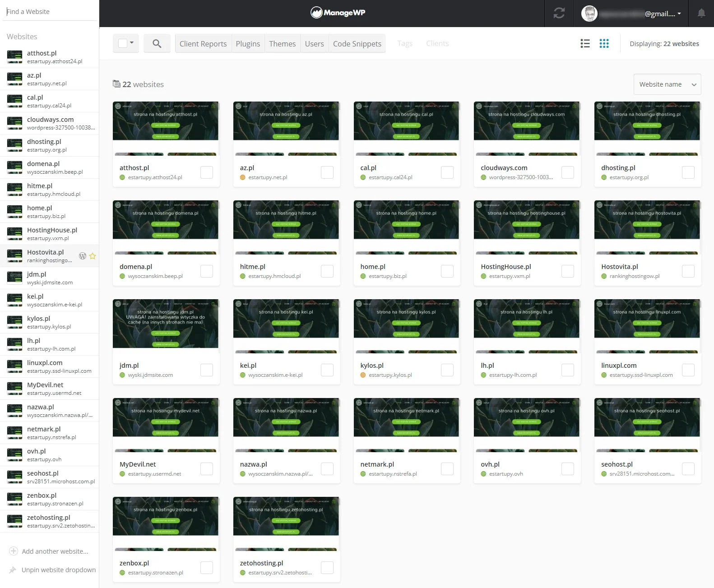This screenshot has height=588, width=714.
Task: Click orange status globe on kylos.pl card
Action: (x=363, y=375)
